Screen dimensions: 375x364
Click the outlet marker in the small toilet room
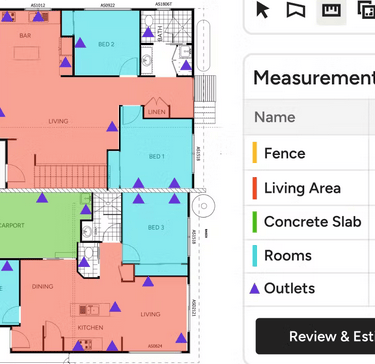tap(84, 262)
